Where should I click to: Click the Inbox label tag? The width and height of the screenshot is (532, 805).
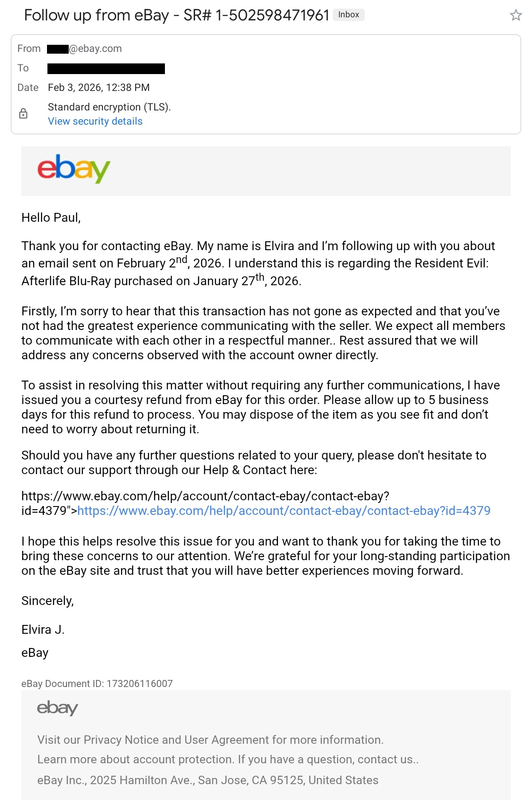pyautogui.click(x=348, y=15)
